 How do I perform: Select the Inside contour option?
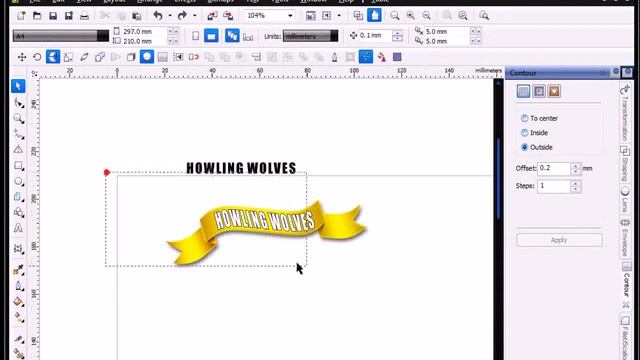click(x=534, y=133)
